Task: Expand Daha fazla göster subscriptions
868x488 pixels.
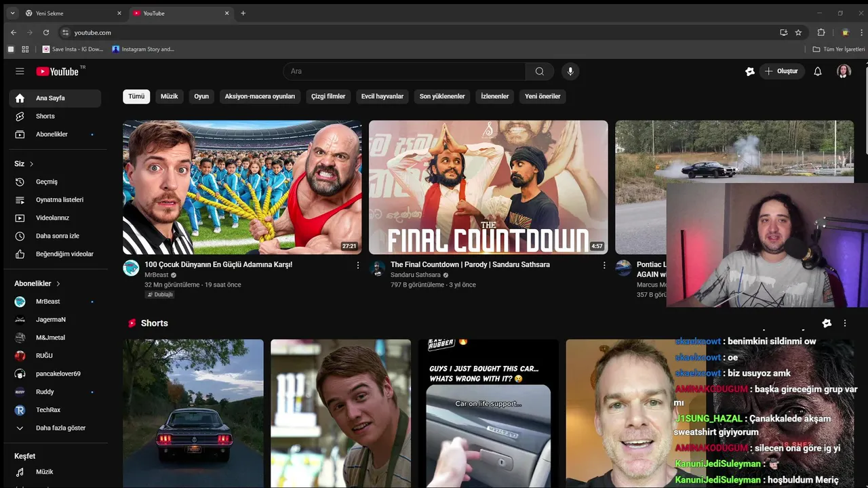Action: 55,428
